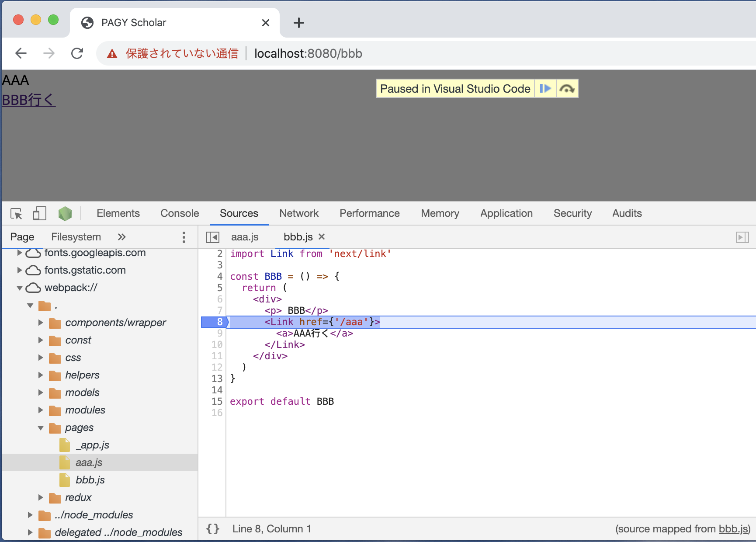Expand the fonts.googleapis.com tree node

19,253
